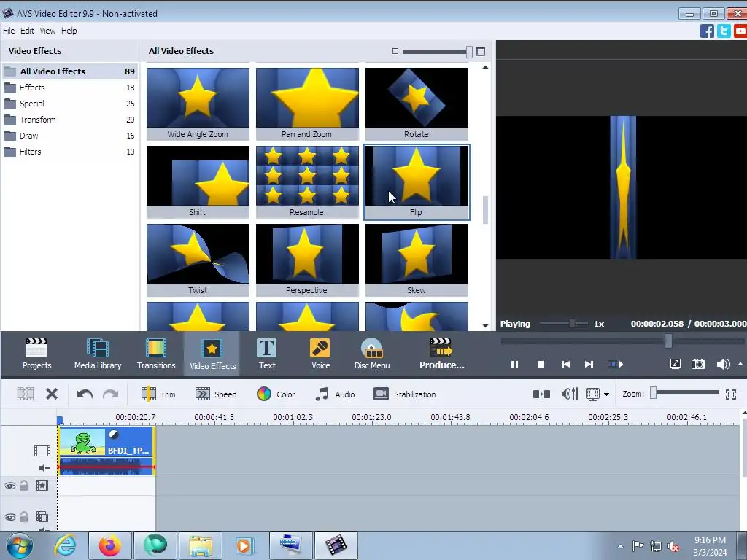Image resolution: width=747 pixels, height=560 pixels.
Task: Choose the Perspective effect
Action: click(307, 260)
